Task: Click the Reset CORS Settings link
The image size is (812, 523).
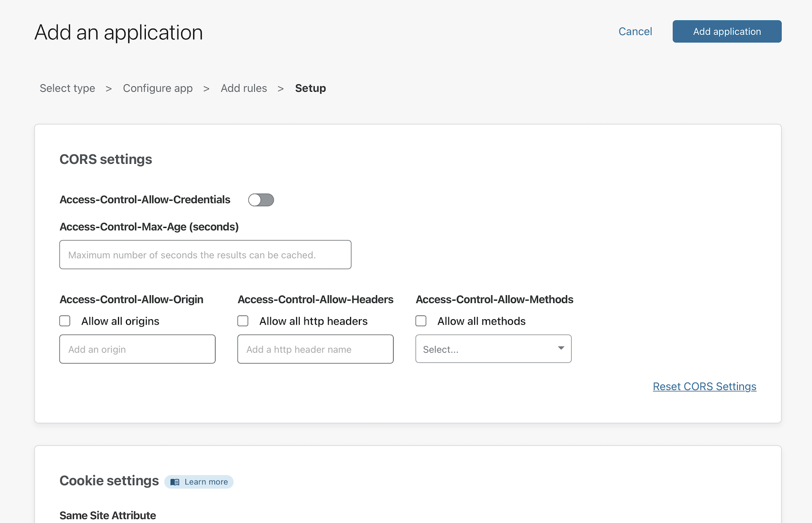Action: coord(705,386)
